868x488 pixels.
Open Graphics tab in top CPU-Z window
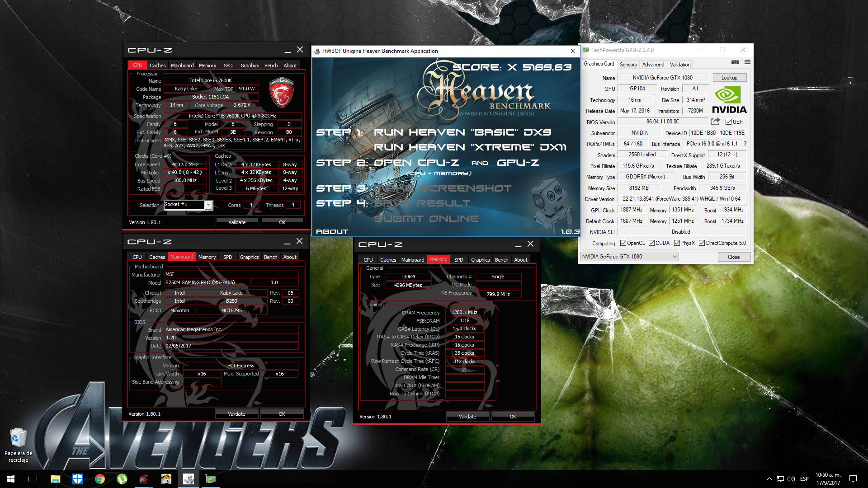tap(250, 66)
